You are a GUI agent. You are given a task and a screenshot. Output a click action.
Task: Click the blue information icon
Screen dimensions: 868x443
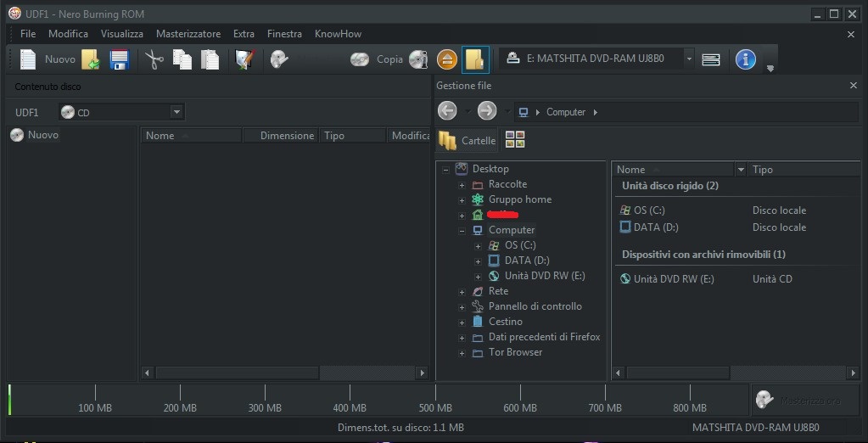(746, 59)
